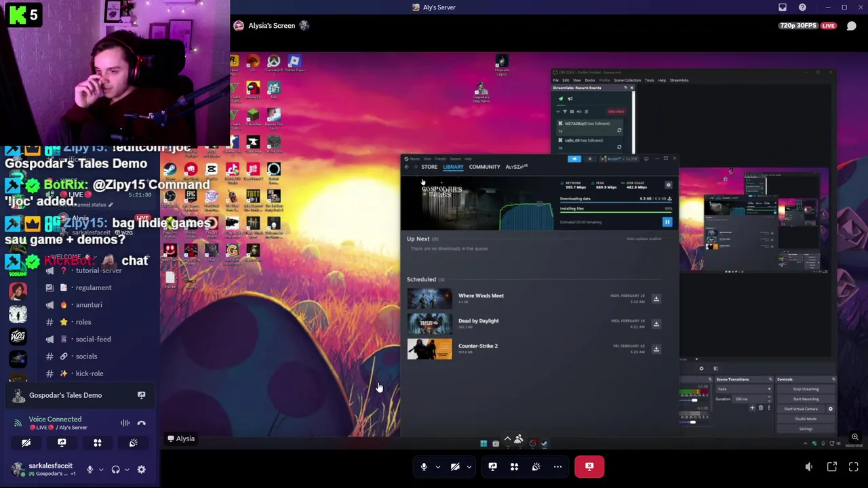Screen dimensions: 868x488
Task: Mute microphone in the call control bar
Action: pos(424,466)
